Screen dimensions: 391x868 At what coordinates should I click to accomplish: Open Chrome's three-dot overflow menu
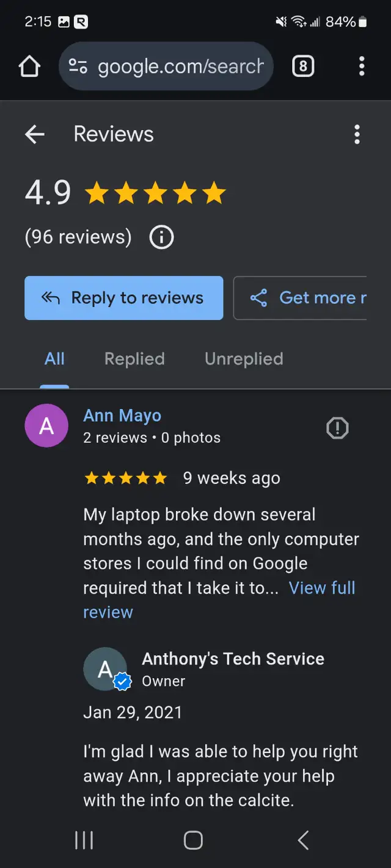click(362, 66)
